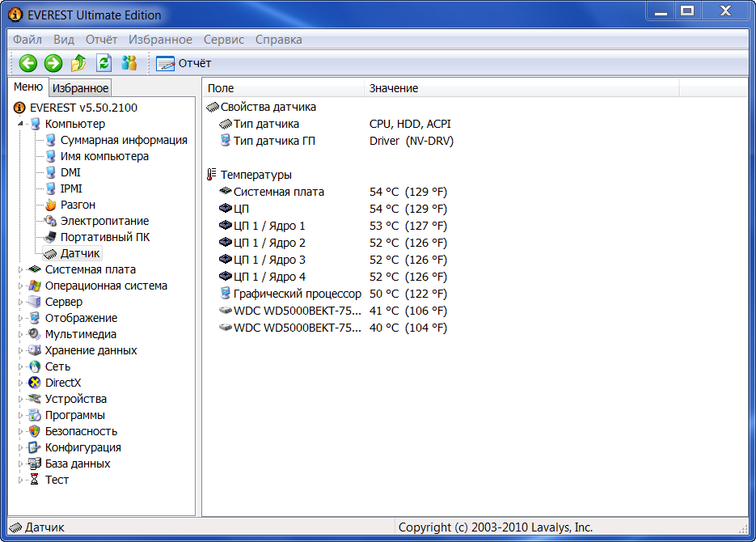
Task: Go up one level with folder-arrow icon
Action: pyautogui.click(x=78, y=63)
